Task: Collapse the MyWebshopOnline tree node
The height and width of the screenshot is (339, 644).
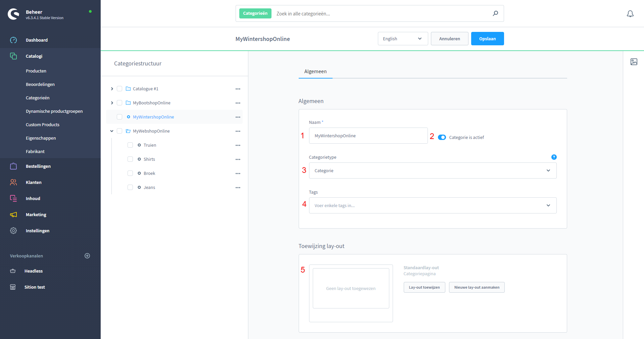Action: 112,131
